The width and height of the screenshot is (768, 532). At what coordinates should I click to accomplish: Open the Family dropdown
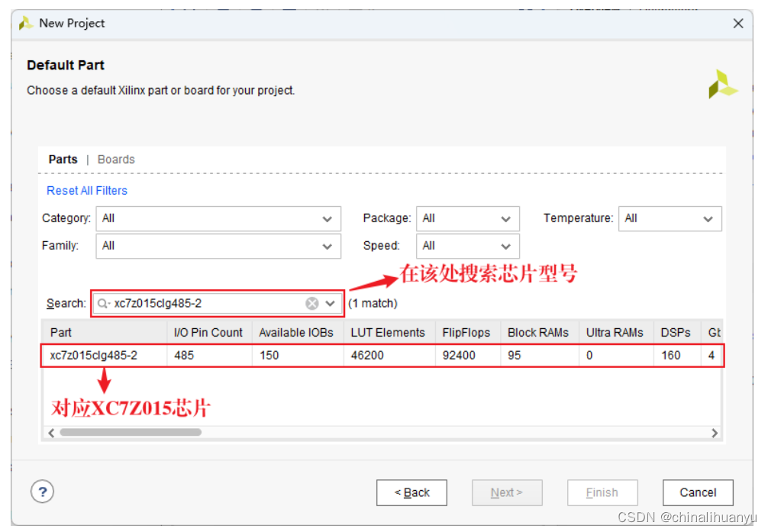[x=218, y=246]
